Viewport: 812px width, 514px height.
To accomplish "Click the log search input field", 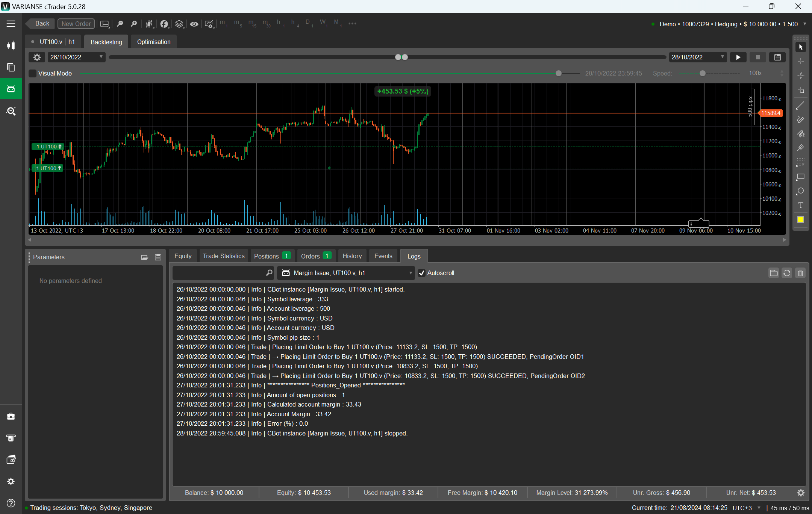I will coord(223,273).
